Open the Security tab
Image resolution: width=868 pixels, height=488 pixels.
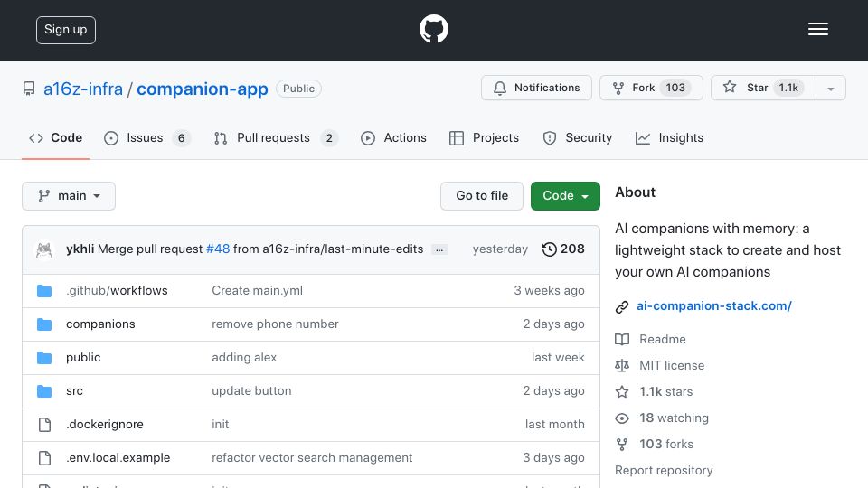578,137
